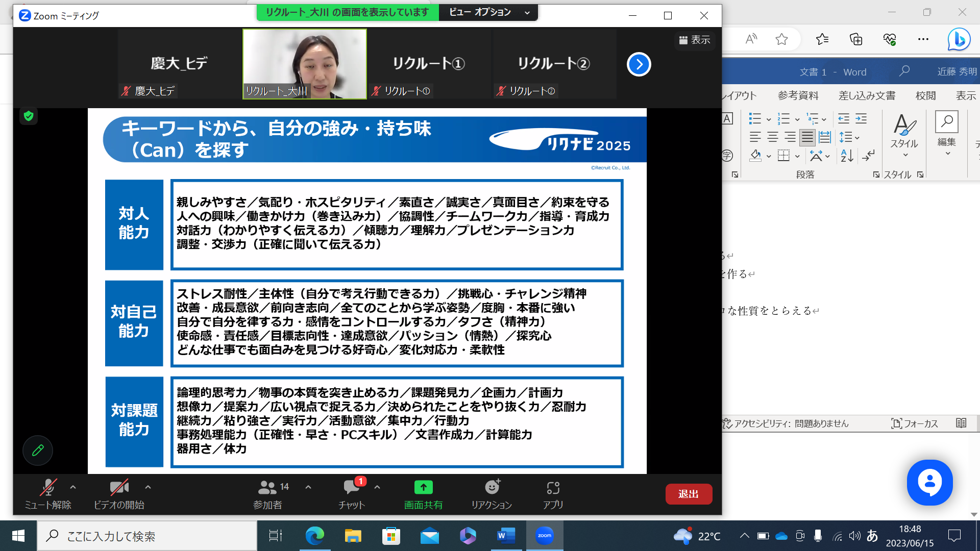Send a リアクション reaction in Zoom
Viewport: 980px width, 551px height.
click(491, 494)
